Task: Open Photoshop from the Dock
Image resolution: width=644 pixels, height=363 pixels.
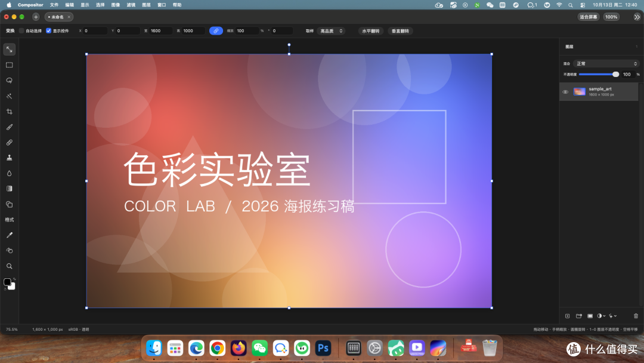Action: [323, 348]
